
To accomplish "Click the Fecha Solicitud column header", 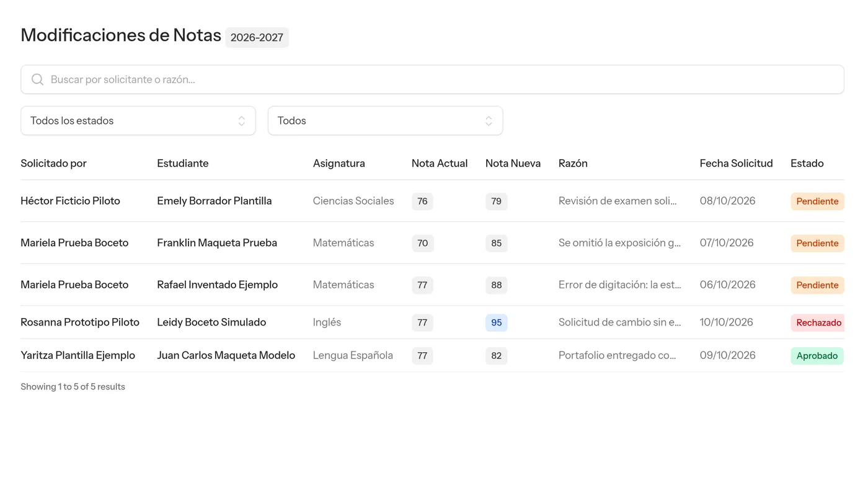I will 736,164.
